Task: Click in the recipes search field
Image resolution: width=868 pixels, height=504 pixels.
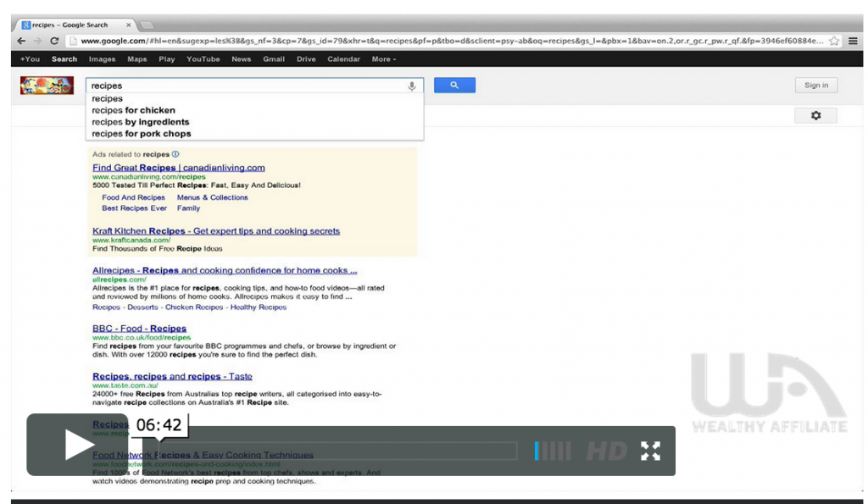Action: click(246, 86)
